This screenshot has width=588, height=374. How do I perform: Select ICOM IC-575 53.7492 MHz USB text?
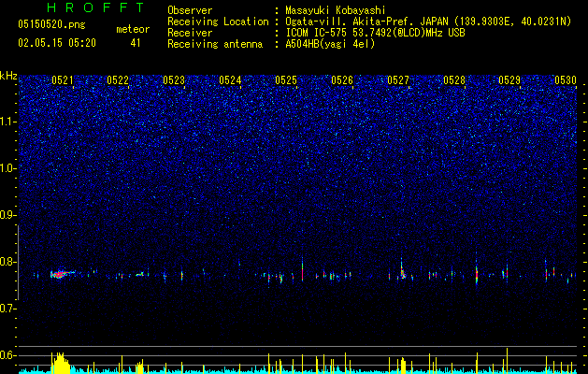(x=375, y=33)
